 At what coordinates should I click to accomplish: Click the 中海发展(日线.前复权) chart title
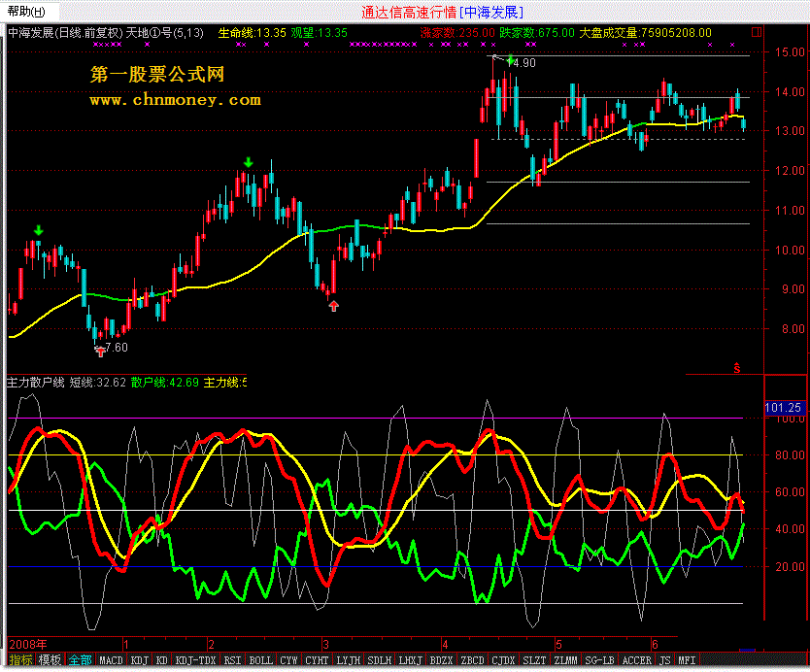(66, 33)
